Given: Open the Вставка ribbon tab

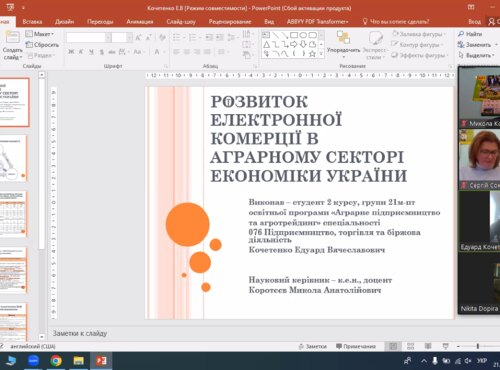Looking at the screenshot, I should (x=32, y=22).
